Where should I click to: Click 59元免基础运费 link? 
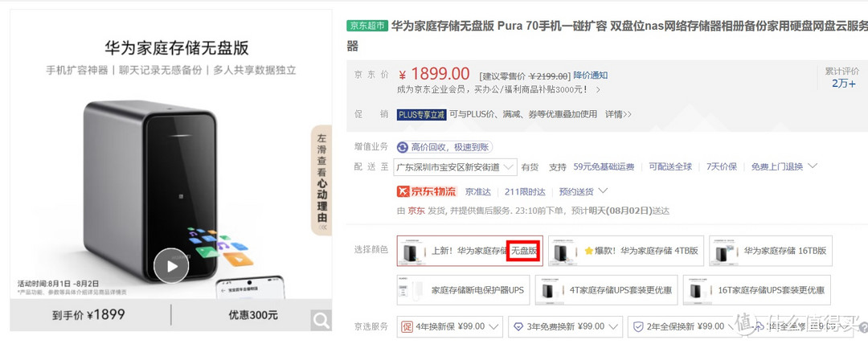pos(604,166)
